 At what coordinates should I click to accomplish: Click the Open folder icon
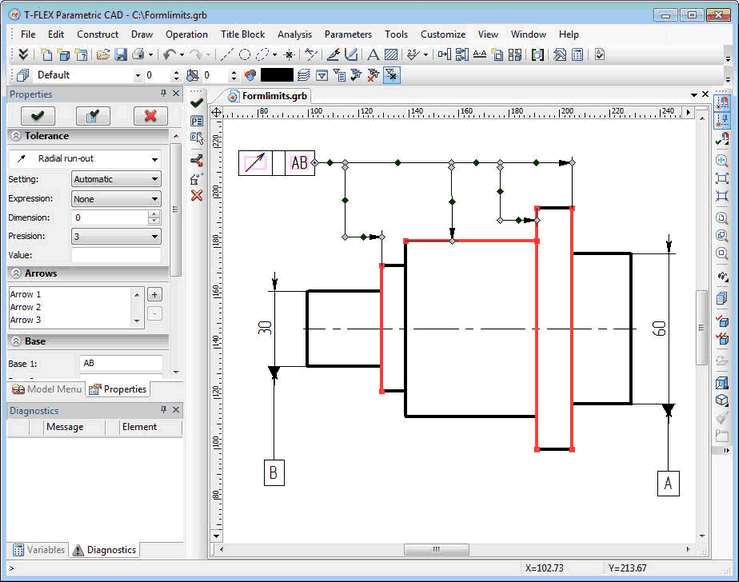pos(103,54)
